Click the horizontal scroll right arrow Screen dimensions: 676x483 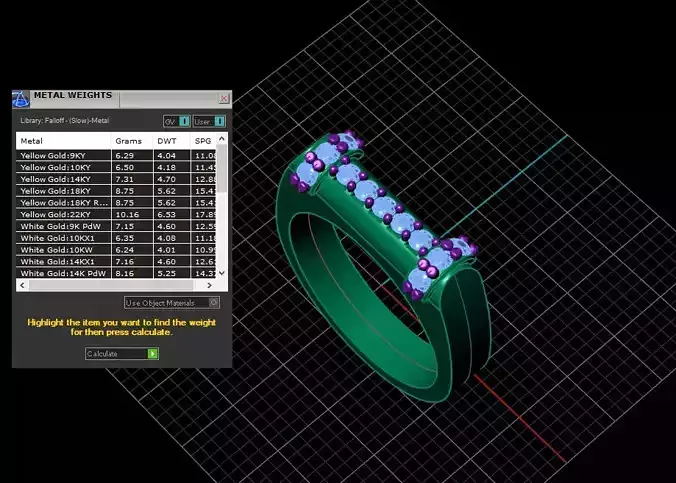tap(210, 285)
